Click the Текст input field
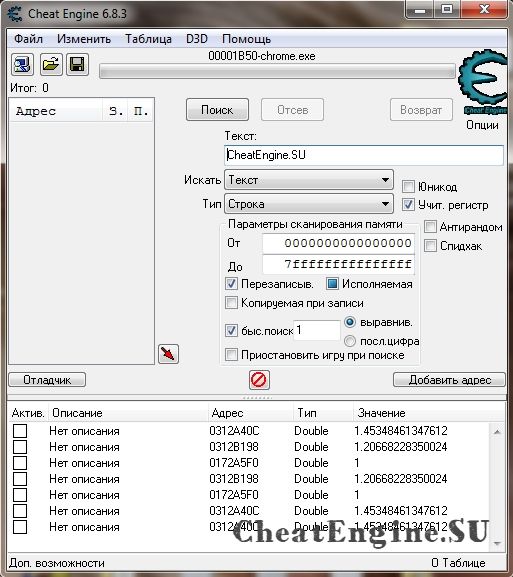 pyautogui.click(x=364, y=155)
